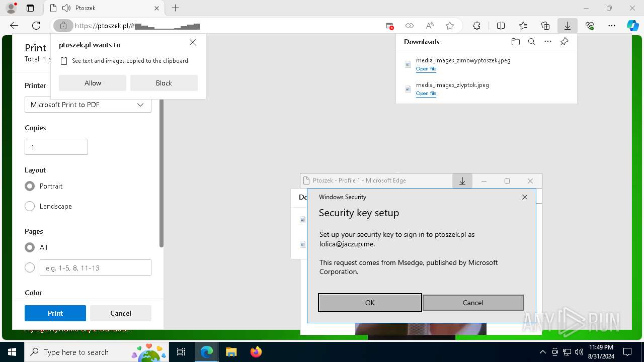Click the Copies number field
644x362 pixels.
coord(56,147)
